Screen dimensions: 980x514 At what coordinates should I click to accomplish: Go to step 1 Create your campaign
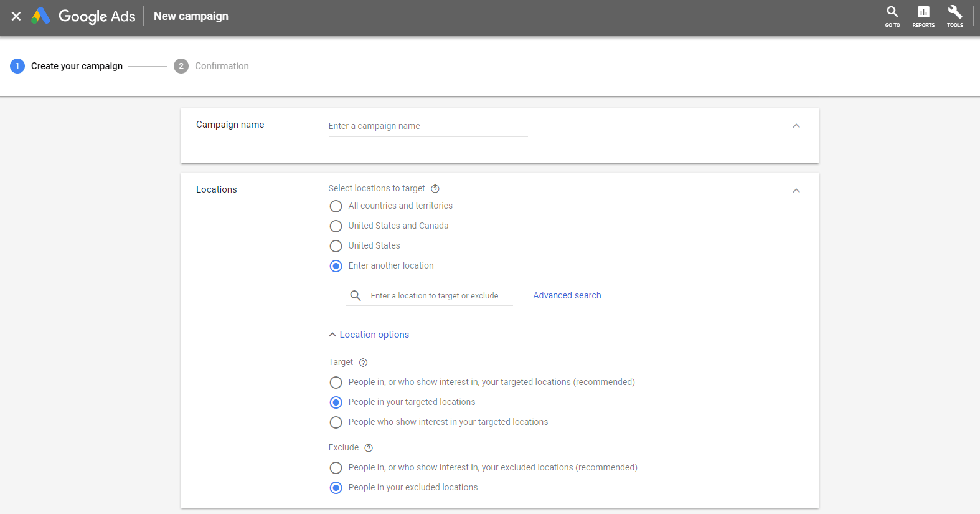67,66
